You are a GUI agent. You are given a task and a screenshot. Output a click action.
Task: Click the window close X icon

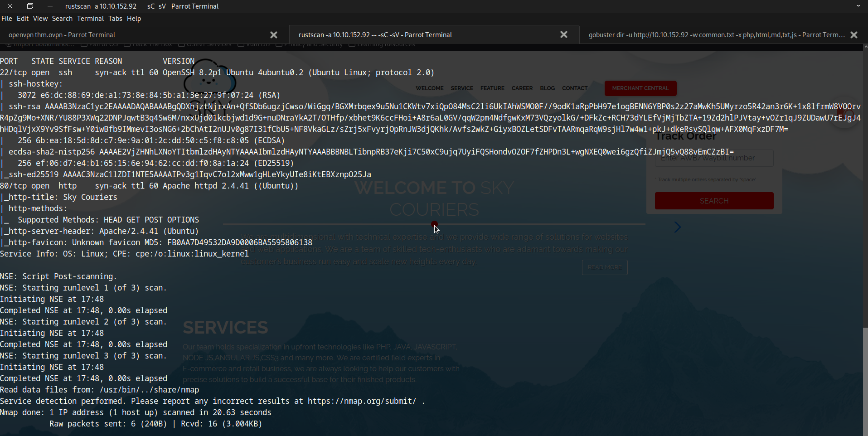coord(10,6)
